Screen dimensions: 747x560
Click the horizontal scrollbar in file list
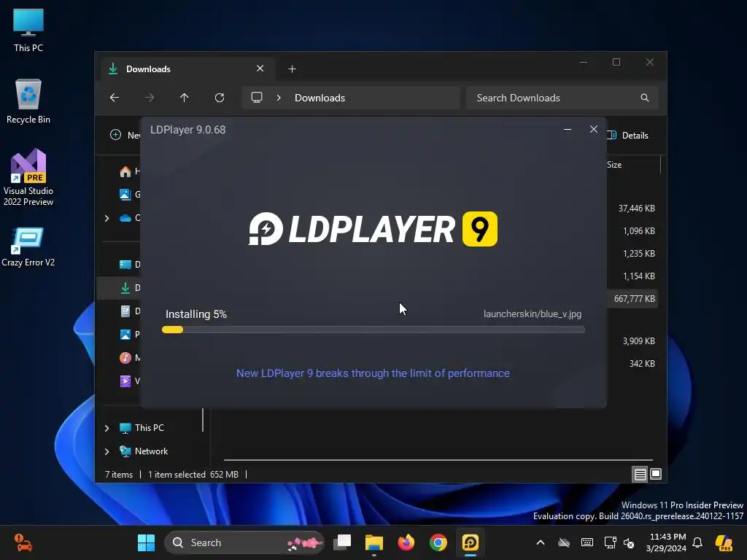[x=438, y=460]
